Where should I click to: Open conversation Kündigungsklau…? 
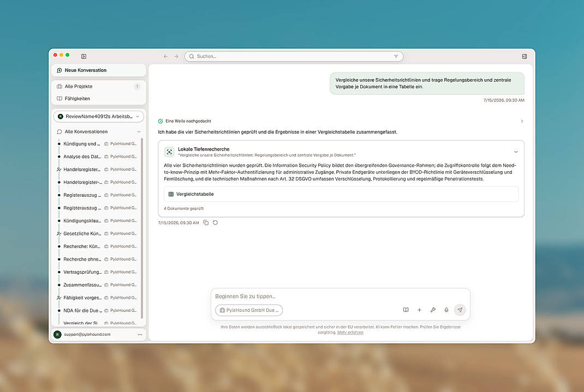[x=82, y=221]
